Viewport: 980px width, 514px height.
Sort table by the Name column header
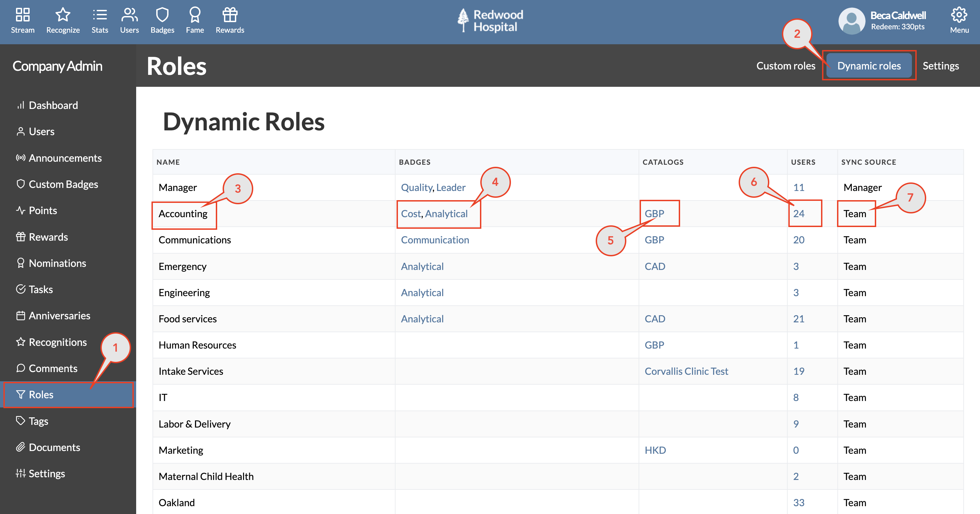coord(168,162)
